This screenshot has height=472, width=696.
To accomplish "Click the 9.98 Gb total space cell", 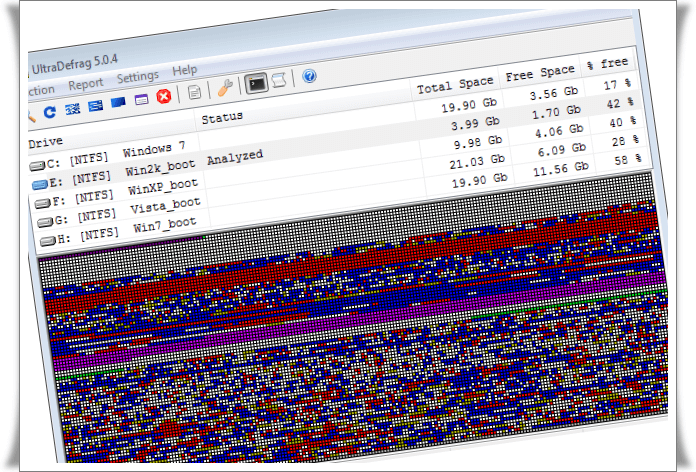I will pos(478,143).
